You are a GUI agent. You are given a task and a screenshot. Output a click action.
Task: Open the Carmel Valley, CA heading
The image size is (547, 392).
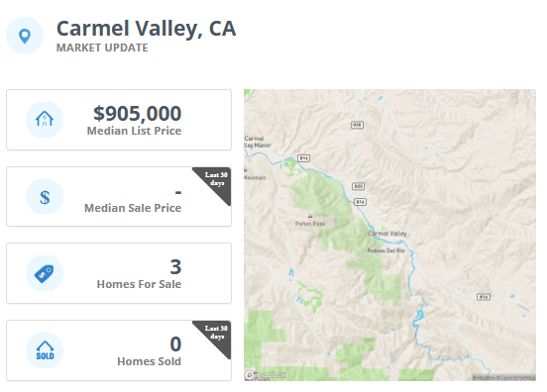pos(147,29)
